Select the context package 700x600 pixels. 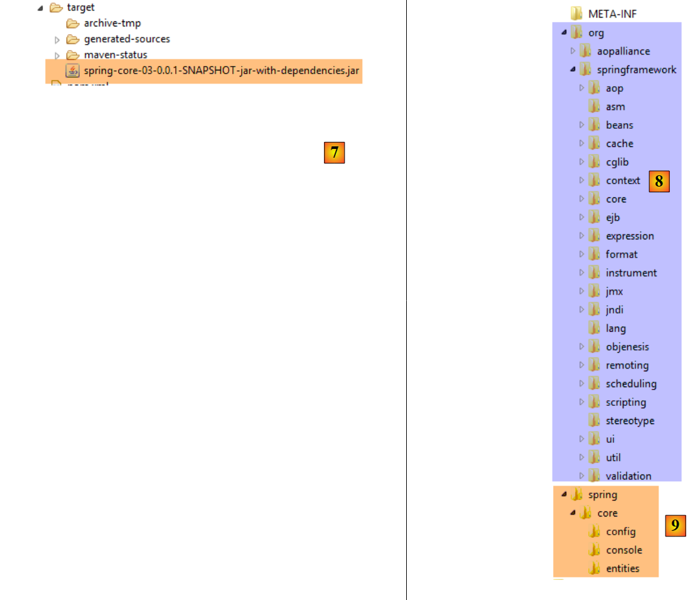(623, 181)
